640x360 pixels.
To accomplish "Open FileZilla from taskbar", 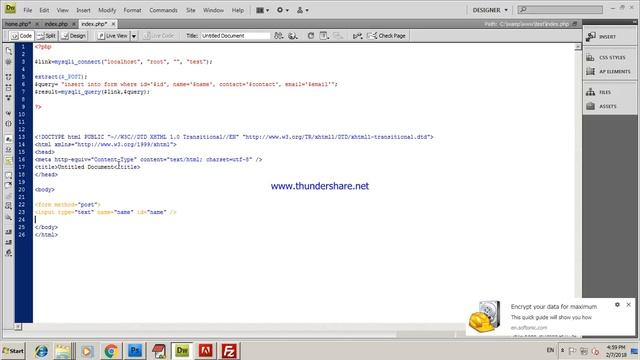I will click(x=229, y=351).
